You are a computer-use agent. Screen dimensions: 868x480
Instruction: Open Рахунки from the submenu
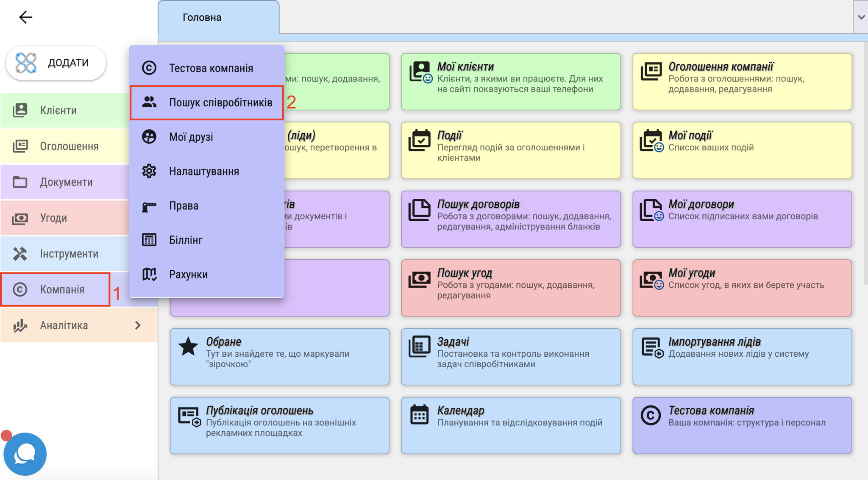pos(207,274)
